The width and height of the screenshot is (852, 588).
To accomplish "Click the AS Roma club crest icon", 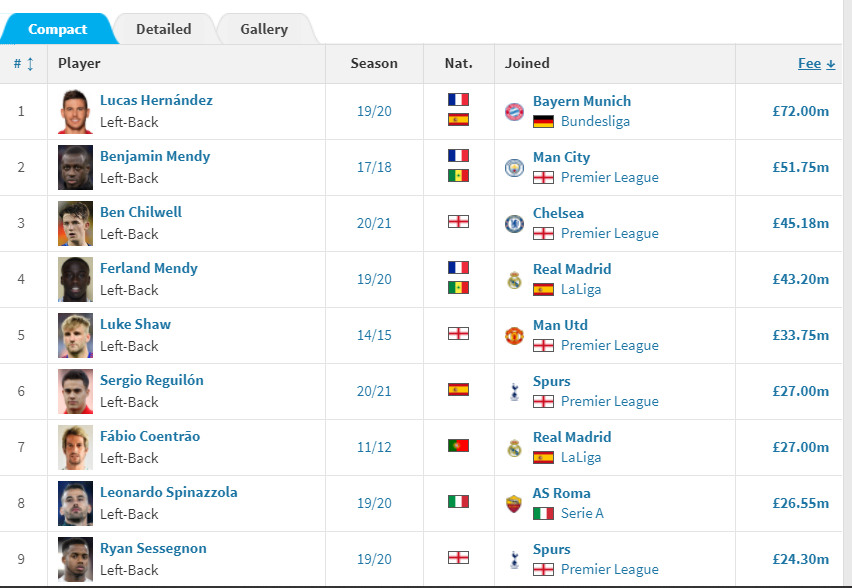I will pos(514,503).
